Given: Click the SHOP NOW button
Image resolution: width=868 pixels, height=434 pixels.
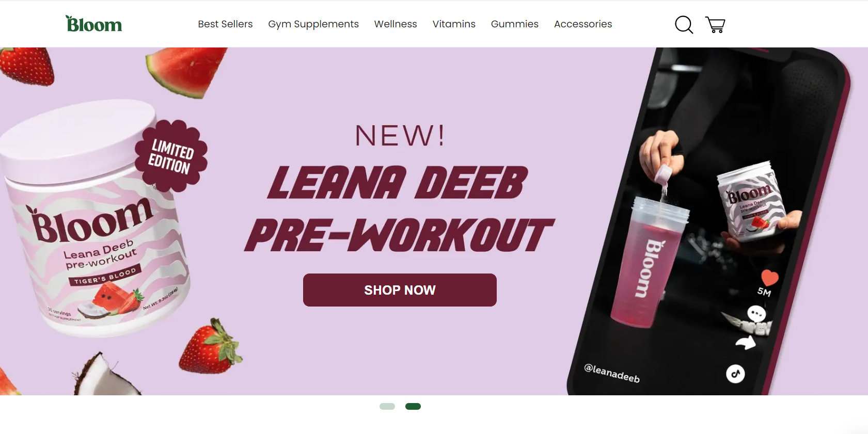Looking at the screenshot, I should pos(400,290).
